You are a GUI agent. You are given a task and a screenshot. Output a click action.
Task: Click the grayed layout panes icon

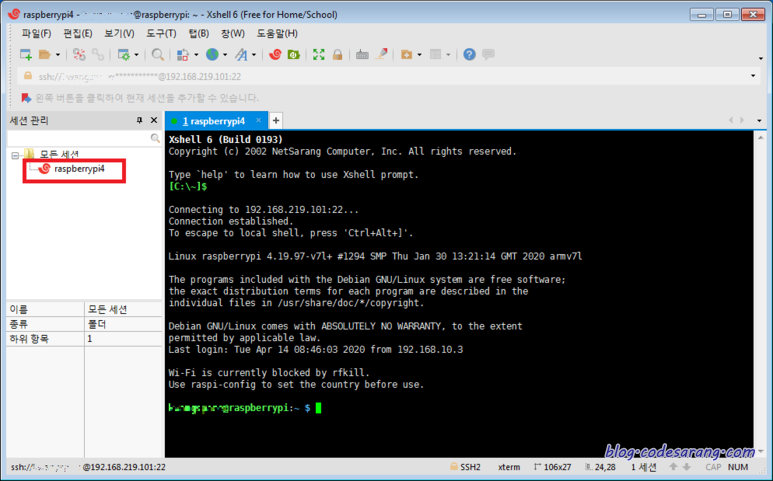click(x=435, y=55)
